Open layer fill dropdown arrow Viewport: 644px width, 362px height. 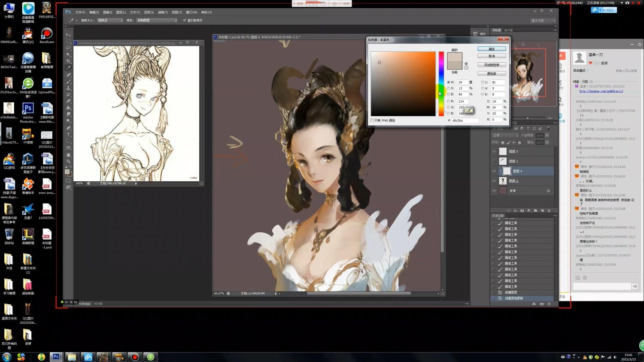coord(547,142)
